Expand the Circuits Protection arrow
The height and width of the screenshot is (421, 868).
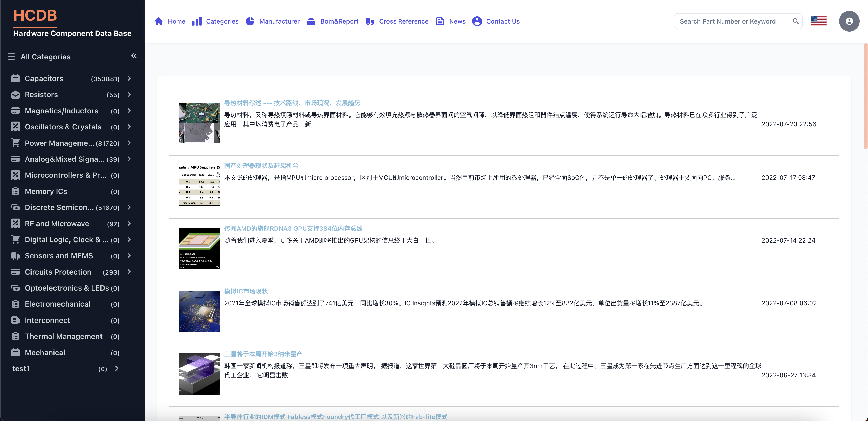129,272
